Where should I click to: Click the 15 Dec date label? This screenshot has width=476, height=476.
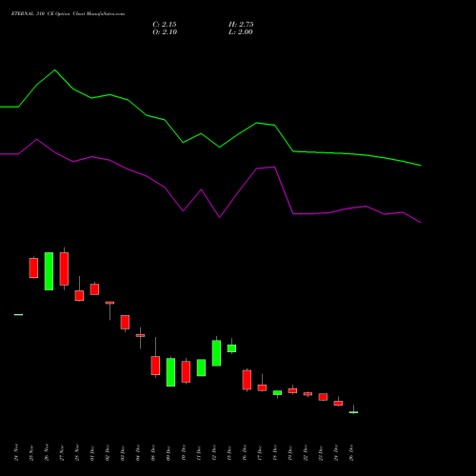click(x=229, y=453)
